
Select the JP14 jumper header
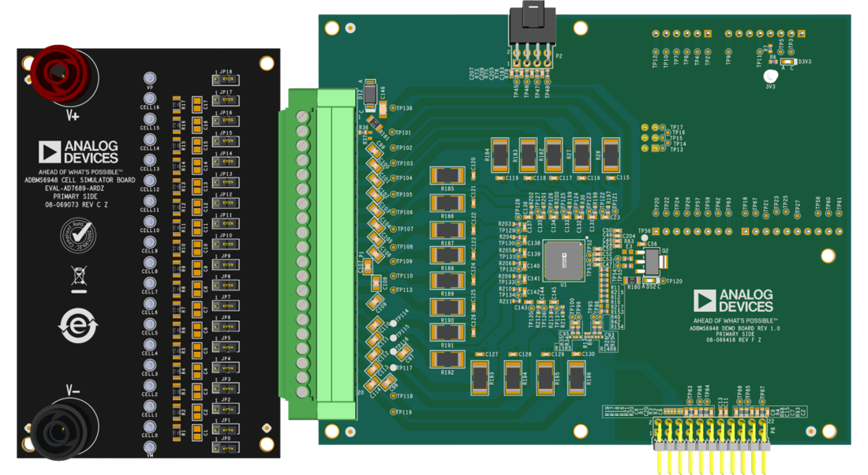point(226,162)
